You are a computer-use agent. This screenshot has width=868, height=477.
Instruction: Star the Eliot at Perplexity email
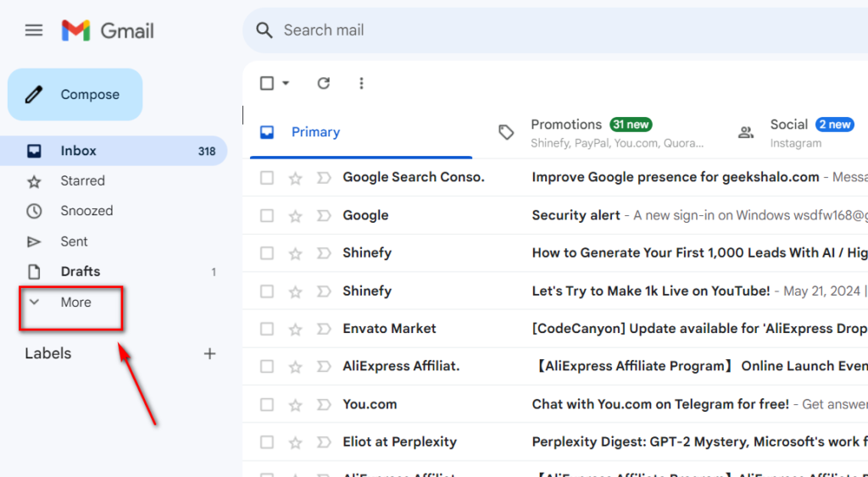coord(296,442)
